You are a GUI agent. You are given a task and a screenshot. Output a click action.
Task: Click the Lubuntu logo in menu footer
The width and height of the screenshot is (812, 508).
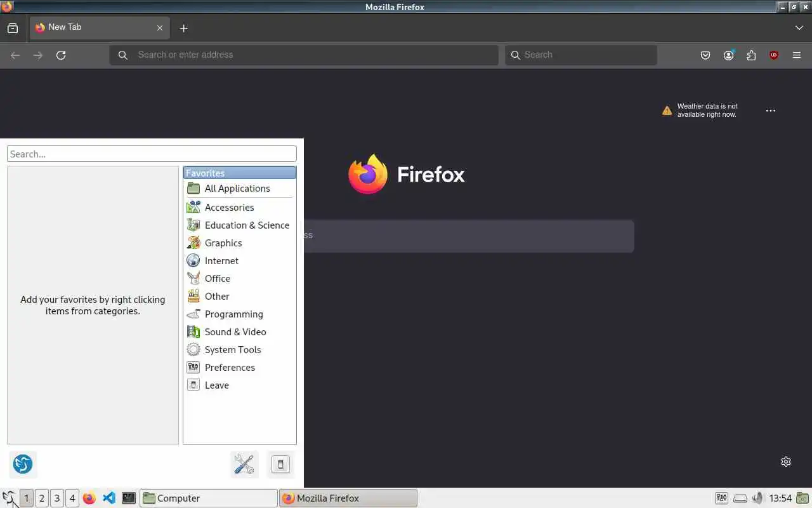point(23,464)
